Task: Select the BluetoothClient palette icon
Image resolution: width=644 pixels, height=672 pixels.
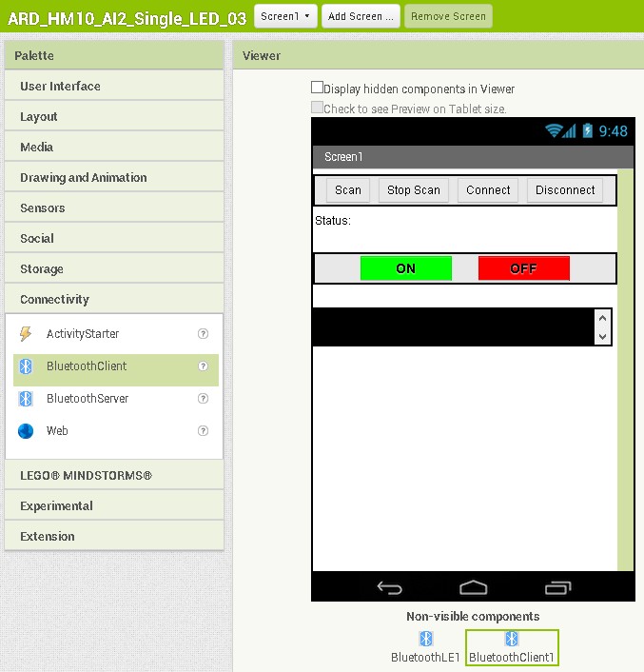Action: (x=26, y=366)
